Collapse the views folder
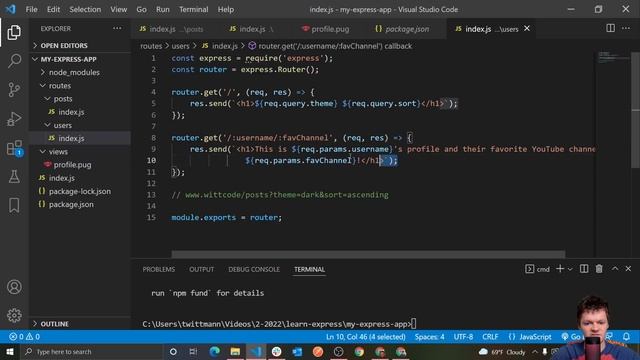This screenshot has height=360, width=640. click(80, 151)
